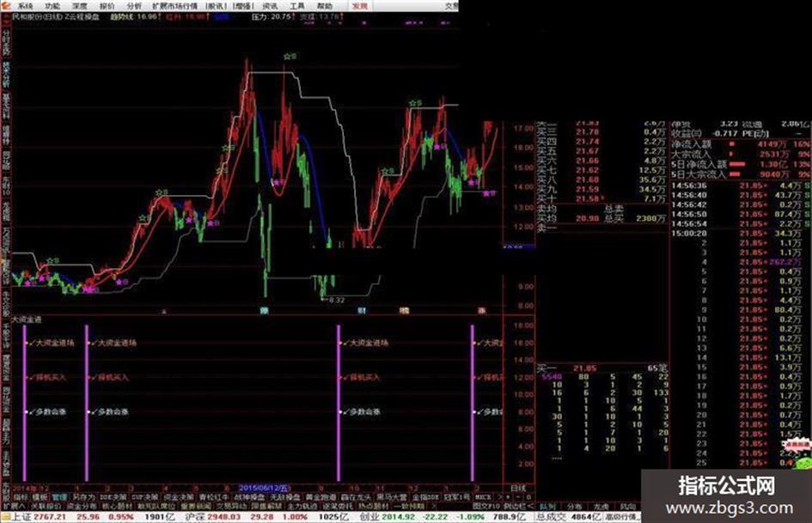Switch to the 黑马大营 indicator template
812x523 pixels.
[392, 496]
